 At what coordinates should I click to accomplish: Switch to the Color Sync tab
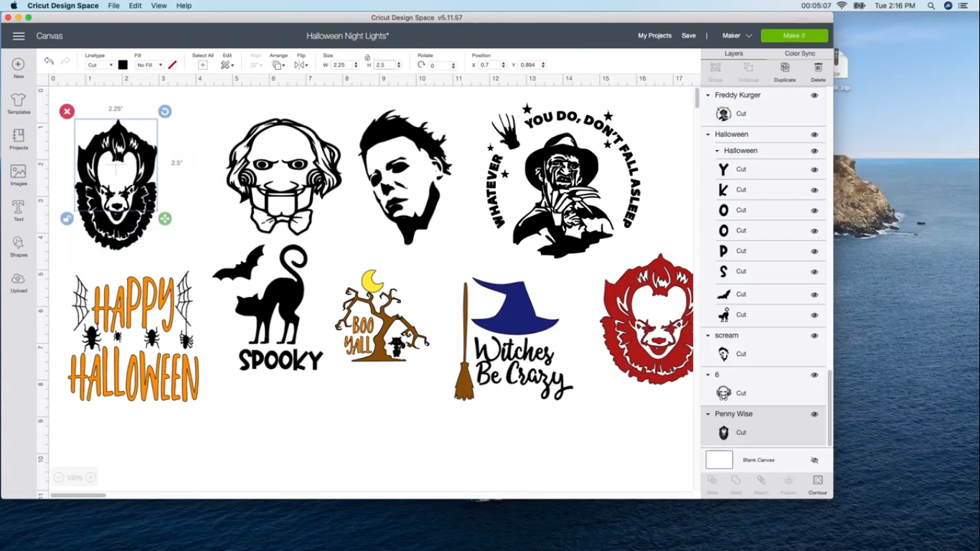[x=799, y=53]
